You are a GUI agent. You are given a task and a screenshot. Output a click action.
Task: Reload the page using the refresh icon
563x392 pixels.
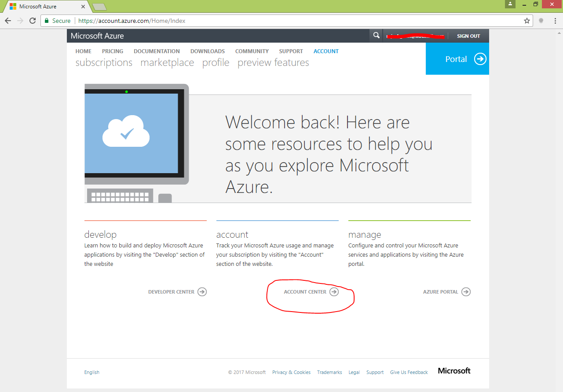(32, 20)
